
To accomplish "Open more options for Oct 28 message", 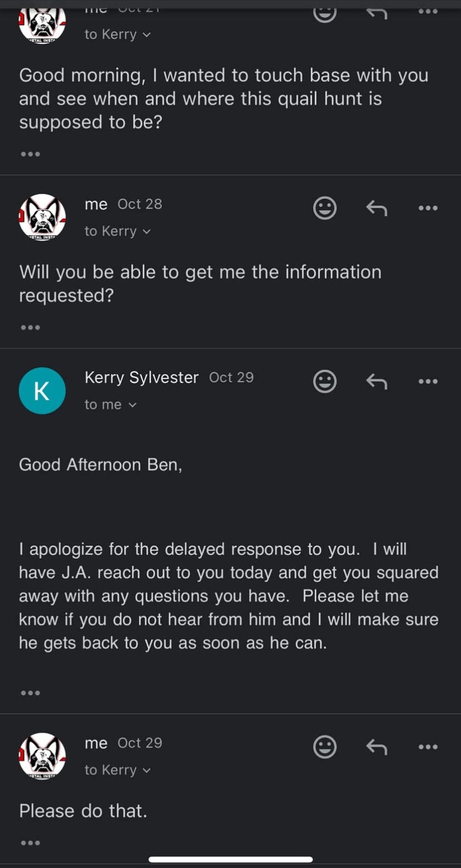I will click(x=428, y=208).
